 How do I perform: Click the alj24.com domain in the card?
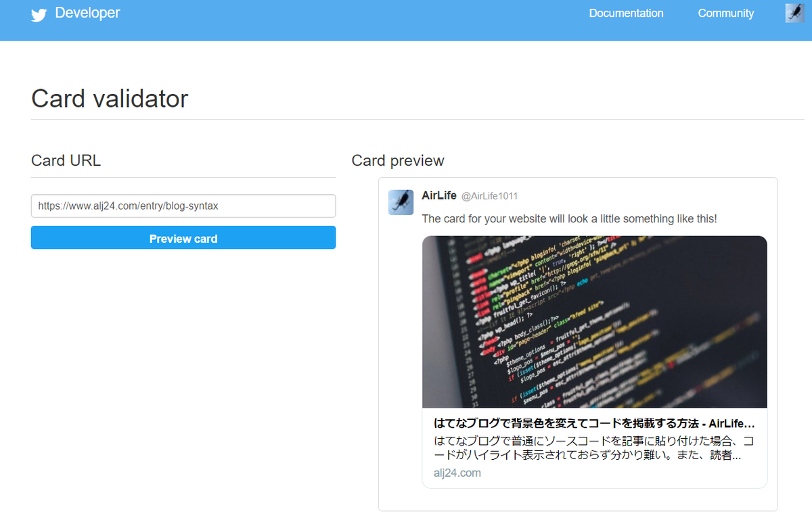pyautogui.click(x=457, y=473)
